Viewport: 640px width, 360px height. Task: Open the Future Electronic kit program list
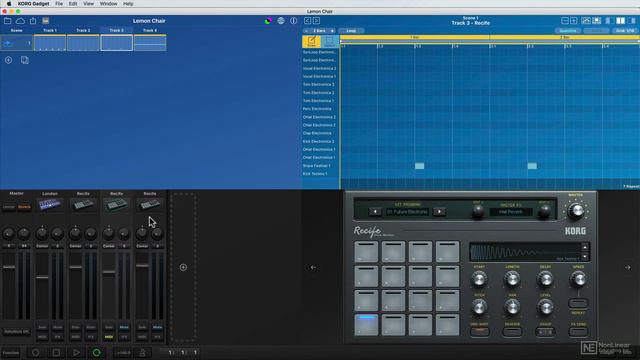pyautogui.click(x=407, y=212)
